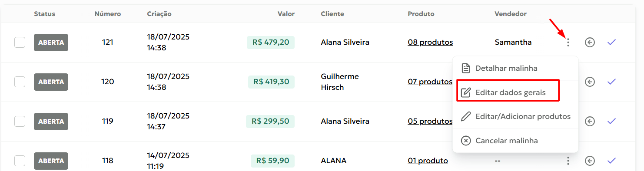Select Detalhar malinha from the menu

coord(515,68)
